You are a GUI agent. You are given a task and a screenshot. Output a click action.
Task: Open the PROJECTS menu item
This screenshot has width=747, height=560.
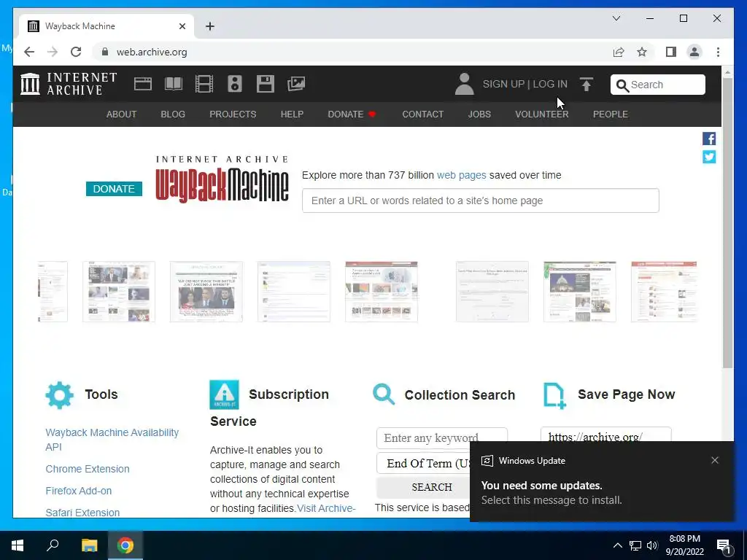tap(233, 114)
